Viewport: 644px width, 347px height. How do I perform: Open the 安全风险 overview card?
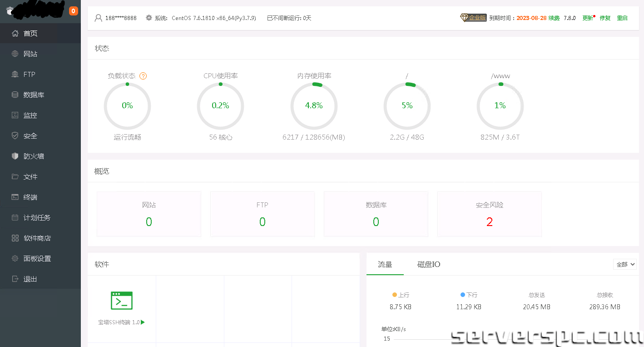click(x=489, y=214)
